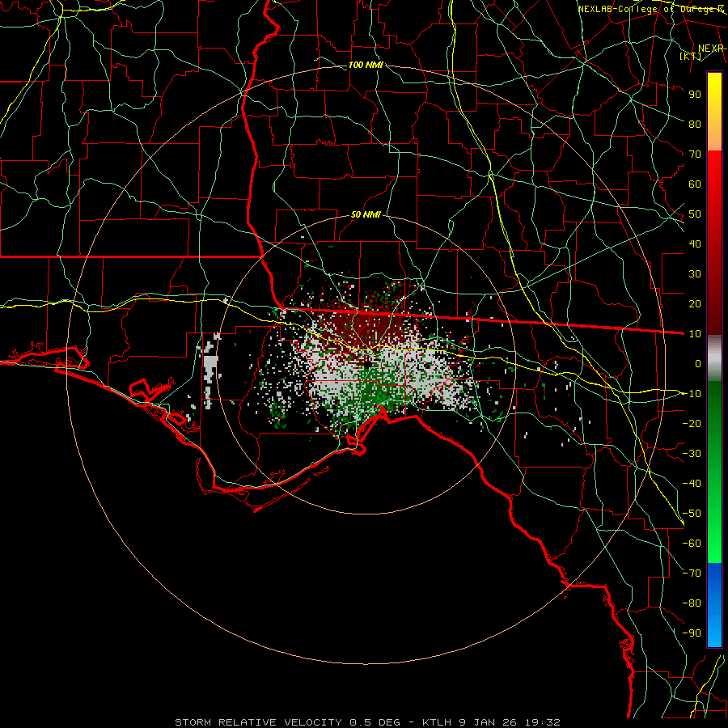Select the 40 value on velocity scale

pos(695,243)
